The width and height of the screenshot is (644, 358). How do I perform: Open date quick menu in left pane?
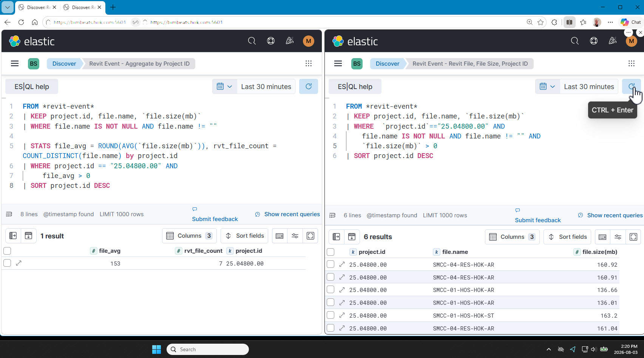(x=224, y=86)
